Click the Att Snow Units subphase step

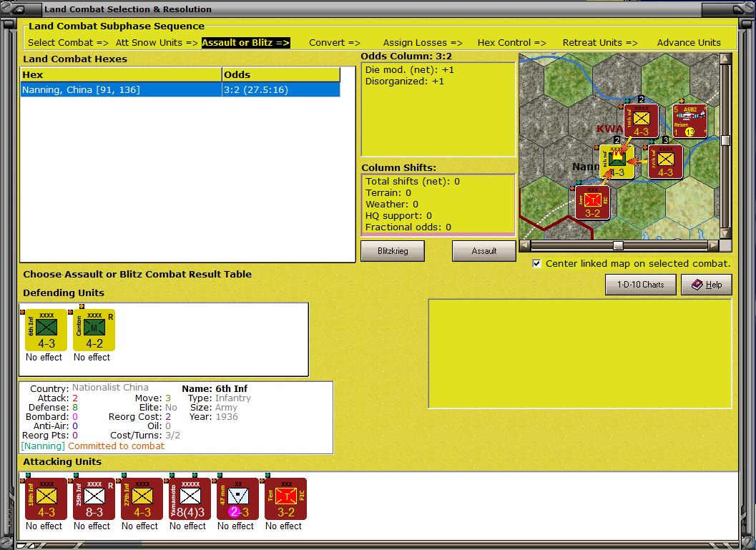pos(157,42)
